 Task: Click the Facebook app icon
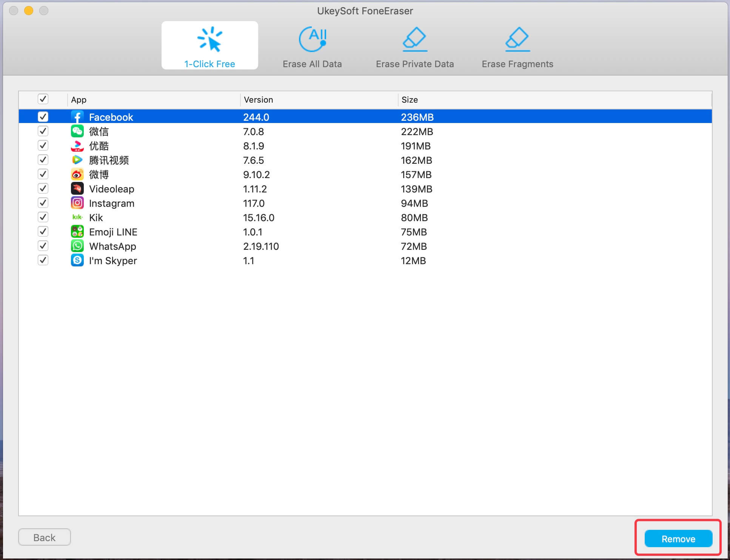(77, 117)
